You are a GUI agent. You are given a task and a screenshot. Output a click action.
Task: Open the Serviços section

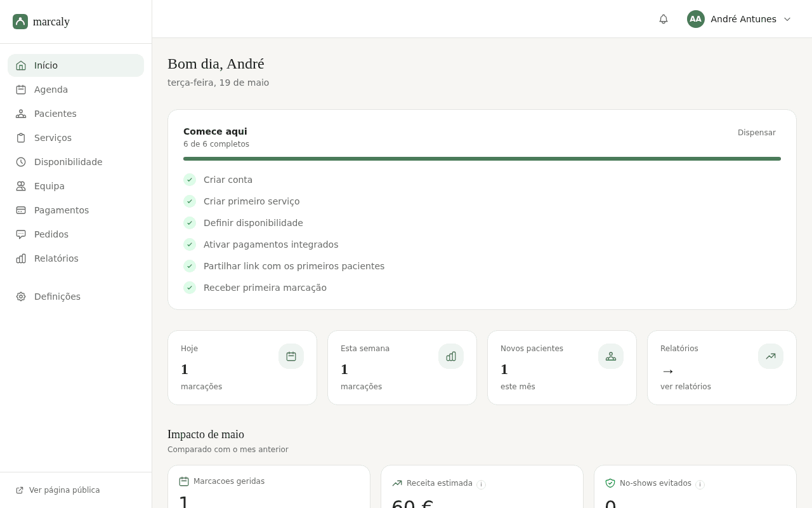click(x=75, y=138)
